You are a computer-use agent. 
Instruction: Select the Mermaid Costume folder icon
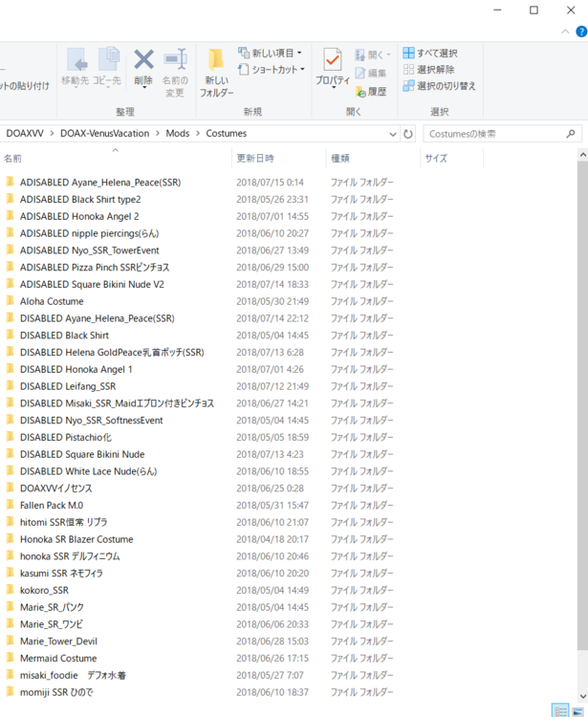(x=11, y=658)
